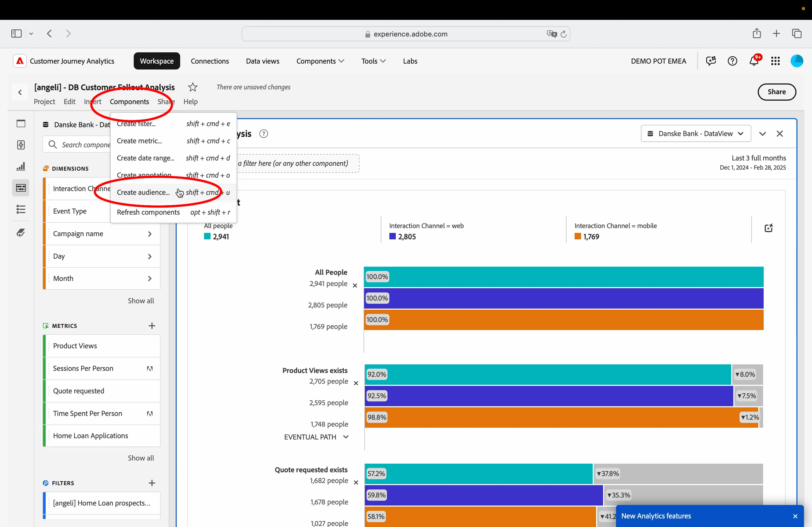Open the Danske Bank - DataView dropdown
This screenshot has height=527, width=812.
point(696,134)
